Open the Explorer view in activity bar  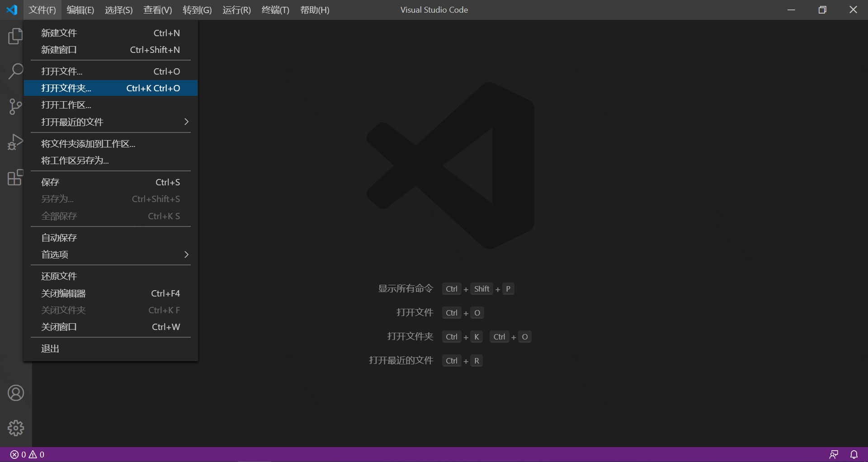15,36
